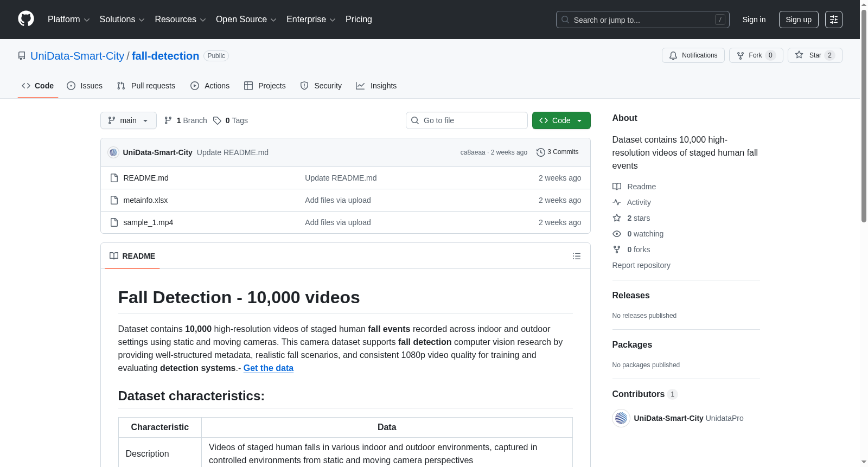Click the UniData-Smart-City commit author avatar

(113, 152)
